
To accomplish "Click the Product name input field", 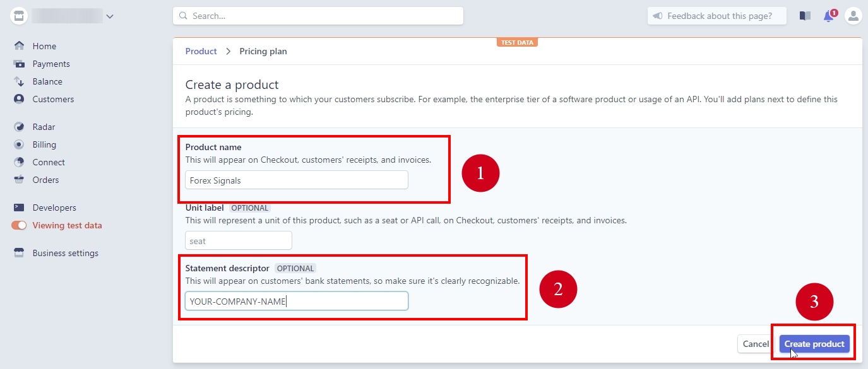I will [x=297, y=180].
